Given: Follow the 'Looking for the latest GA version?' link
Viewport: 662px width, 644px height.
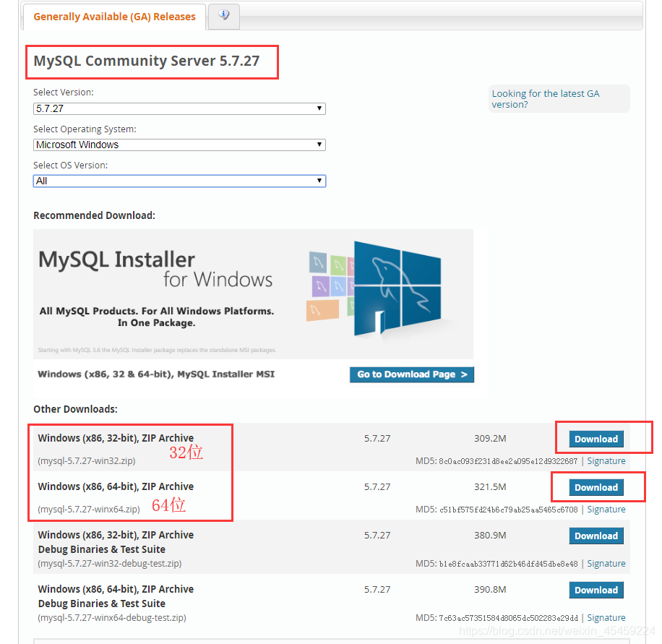Looking at the screenshot, I should coord(546,99).
